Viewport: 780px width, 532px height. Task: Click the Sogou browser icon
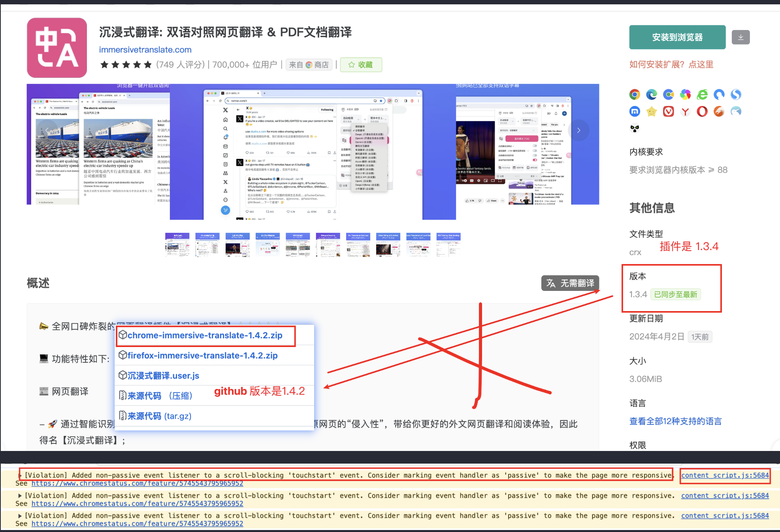pyautogui.click(x=736, y=94)
